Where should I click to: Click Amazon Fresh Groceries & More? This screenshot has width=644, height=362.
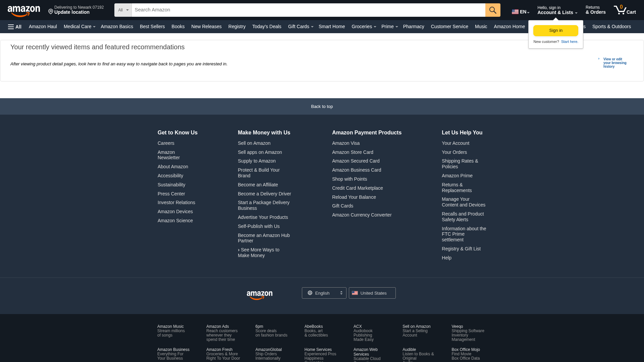tap(223, 354)
